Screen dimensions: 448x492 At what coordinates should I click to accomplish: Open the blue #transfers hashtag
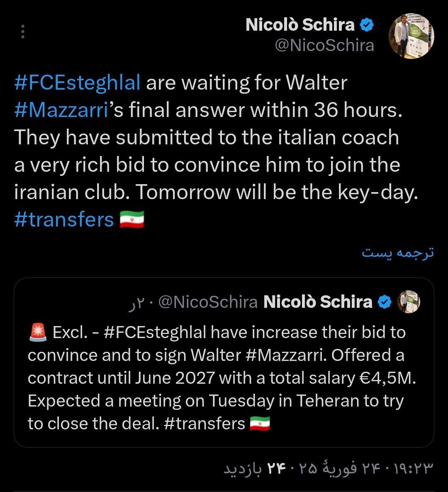pos(64,219)
